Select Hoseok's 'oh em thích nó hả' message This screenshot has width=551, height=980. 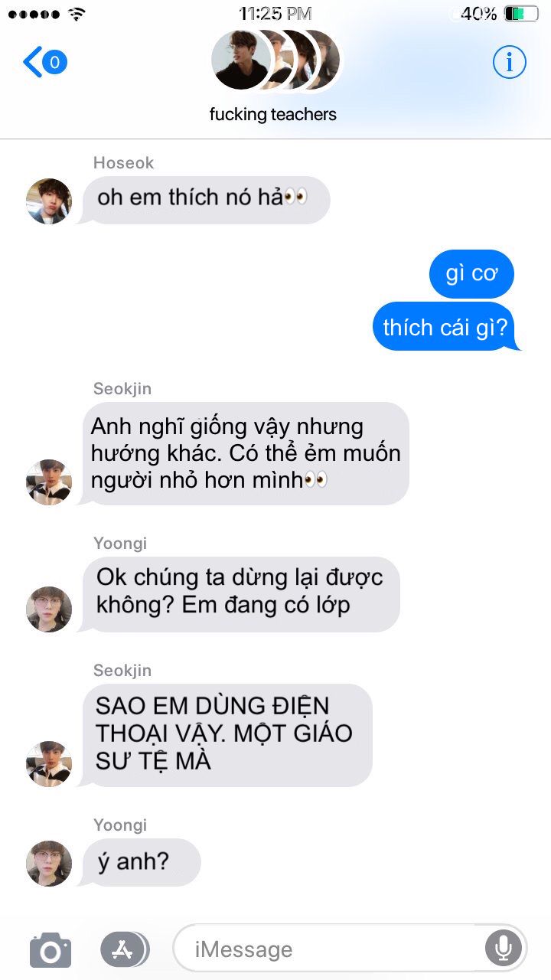click(x=204, y=200)
